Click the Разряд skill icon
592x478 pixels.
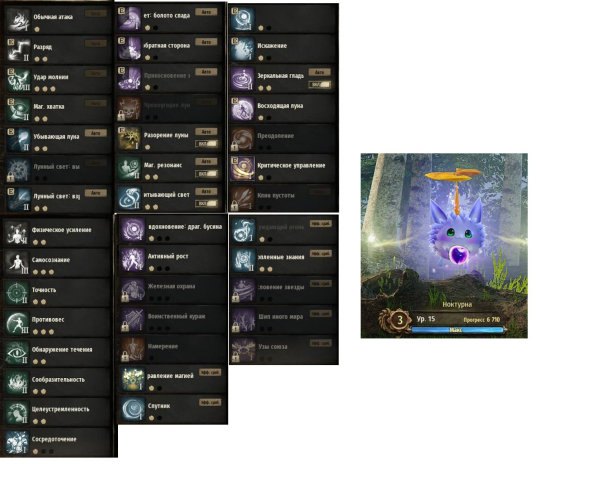[18, 49]
